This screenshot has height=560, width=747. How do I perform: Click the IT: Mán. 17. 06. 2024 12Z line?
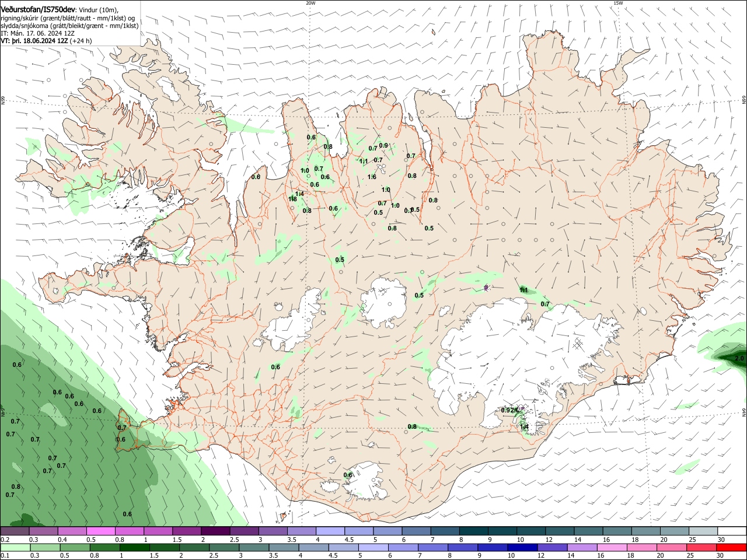pos(37,33)
